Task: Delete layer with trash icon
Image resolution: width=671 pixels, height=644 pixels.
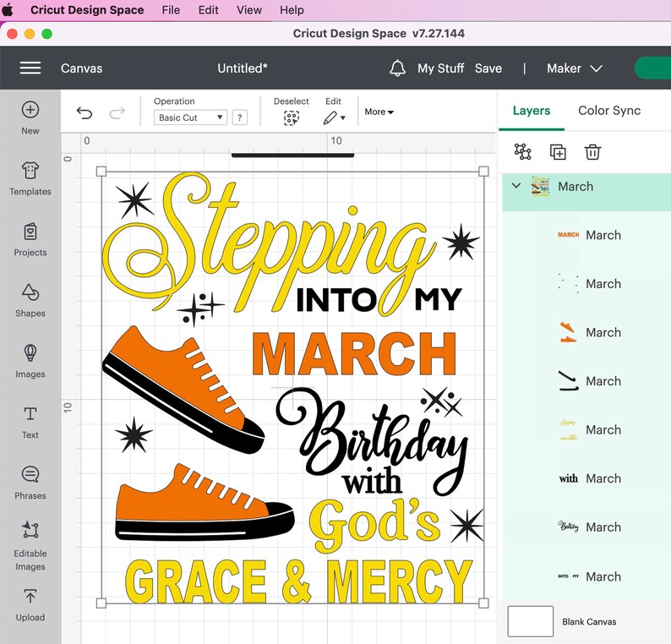Action: (592, 152)
